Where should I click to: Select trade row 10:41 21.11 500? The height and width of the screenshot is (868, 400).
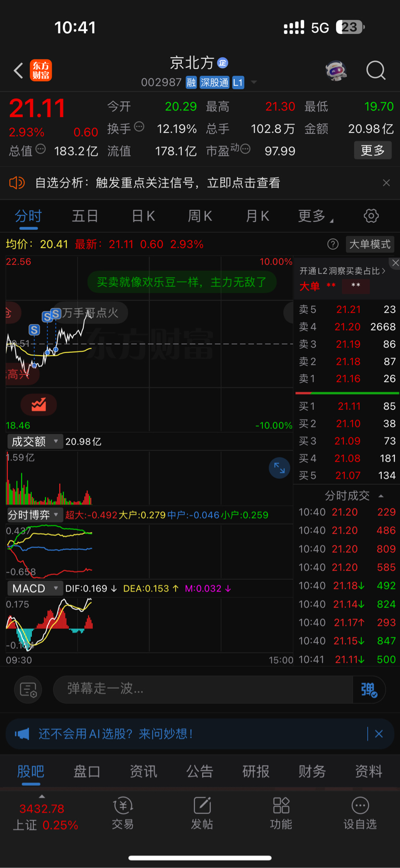pyautogui.click(x=347, y=659)
